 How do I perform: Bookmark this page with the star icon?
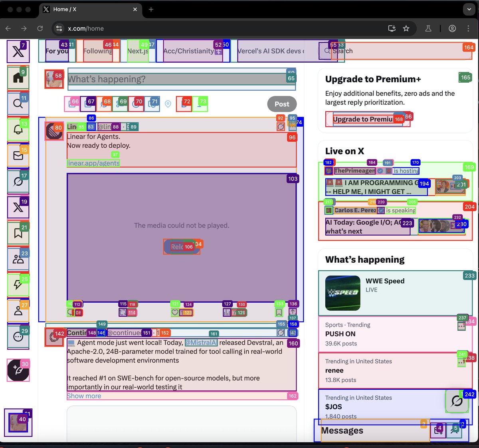click(406, 28)
